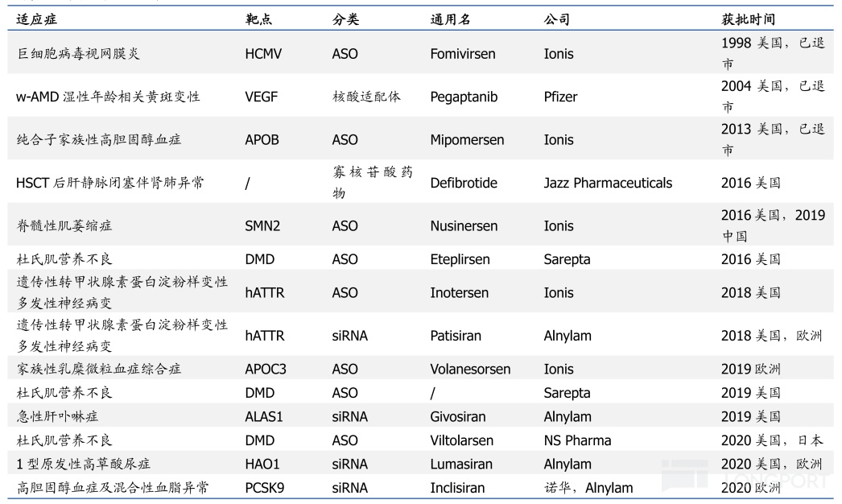Click the 核酸适配体 classification cell
842x504 pixels.
coord(366,97)
